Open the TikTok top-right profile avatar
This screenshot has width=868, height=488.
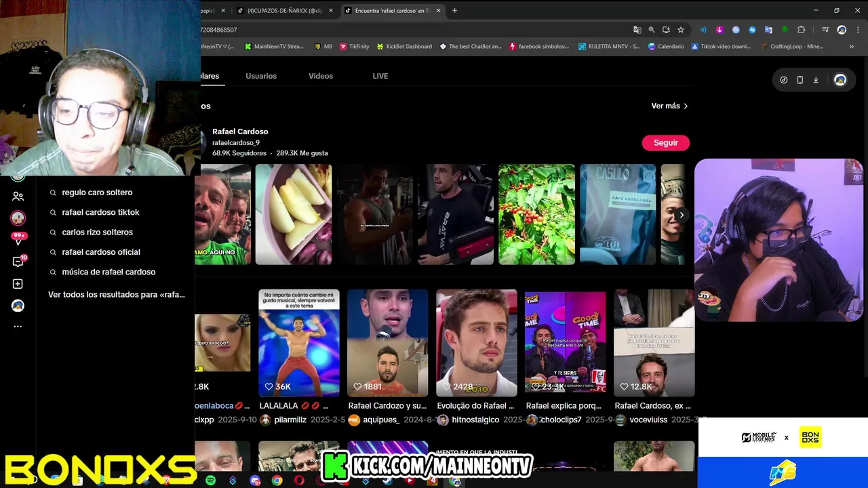pyautogui.click(x=840, y=80)
